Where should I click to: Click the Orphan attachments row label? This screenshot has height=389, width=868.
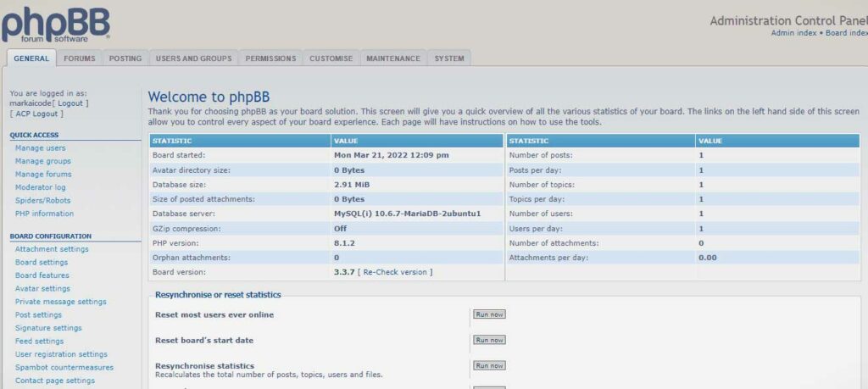click(x=192, y=258)
